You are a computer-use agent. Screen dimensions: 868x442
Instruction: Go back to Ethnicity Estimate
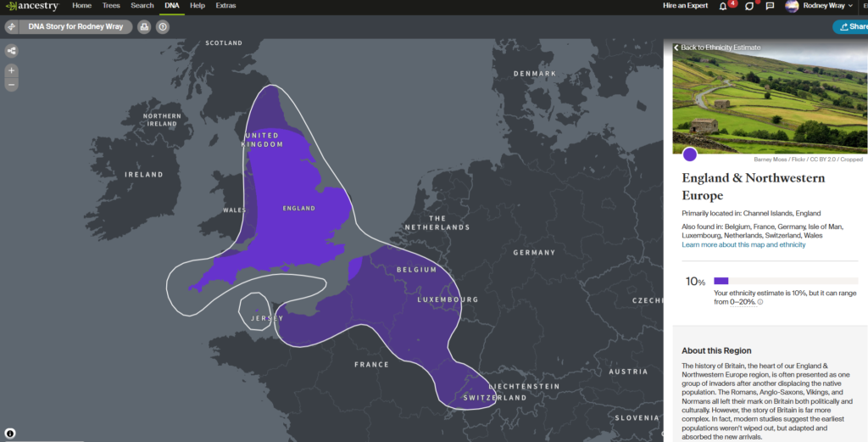(x=716, y=48)
